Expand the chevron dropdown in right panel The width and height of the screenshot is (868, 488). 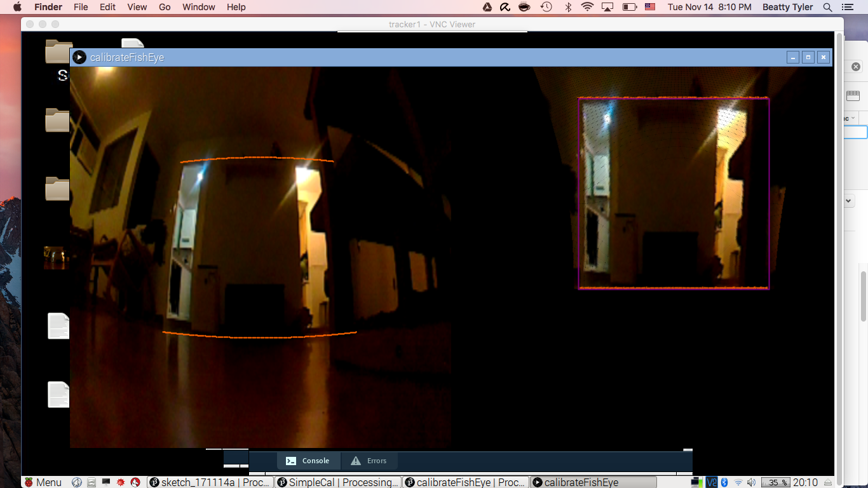(x=849, y=201)
